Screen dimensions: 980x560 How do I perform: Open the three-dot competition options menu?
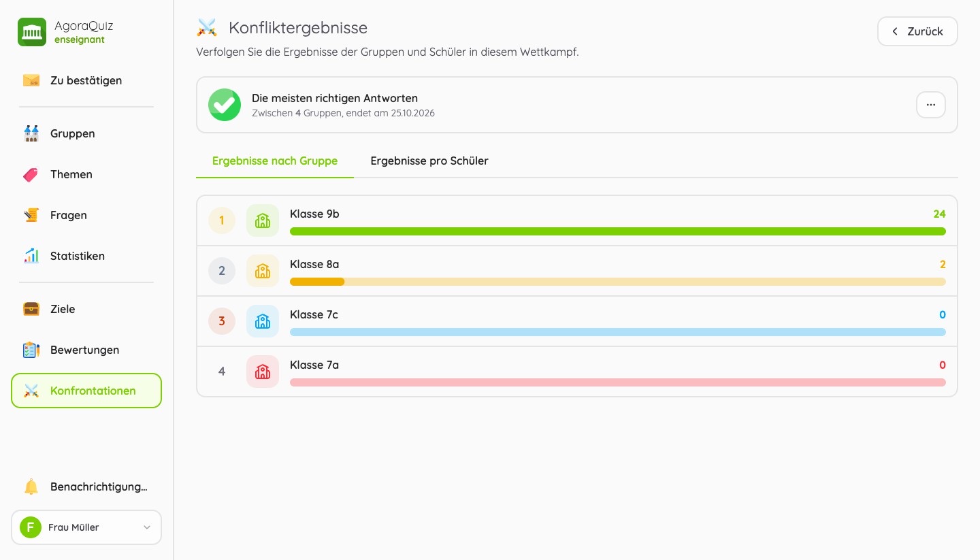[x=931, y=105]
